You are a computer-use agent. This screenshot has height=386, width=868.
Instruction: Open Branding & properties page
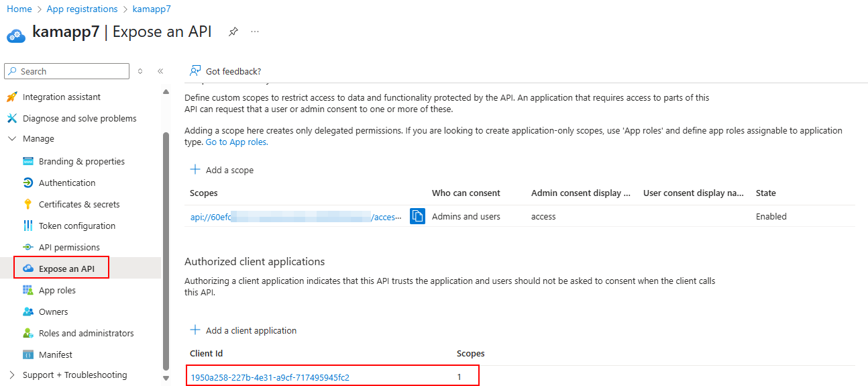coord(80,161)
